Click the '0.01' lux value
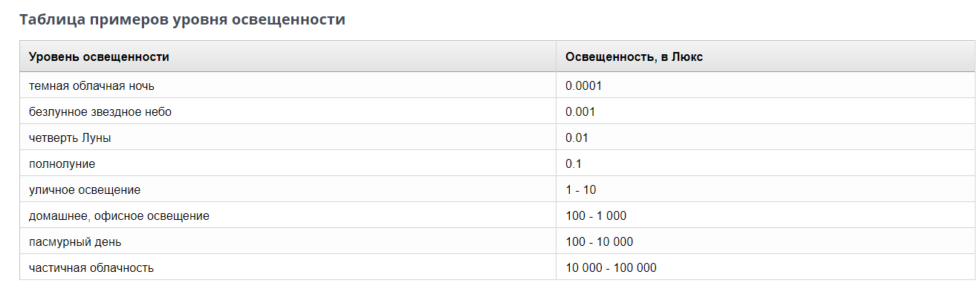 point(577,137)
